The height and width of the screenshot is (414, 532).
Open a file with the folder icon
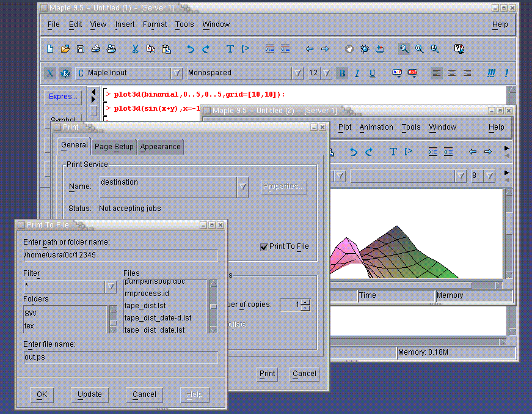click(x=65, y=48)
